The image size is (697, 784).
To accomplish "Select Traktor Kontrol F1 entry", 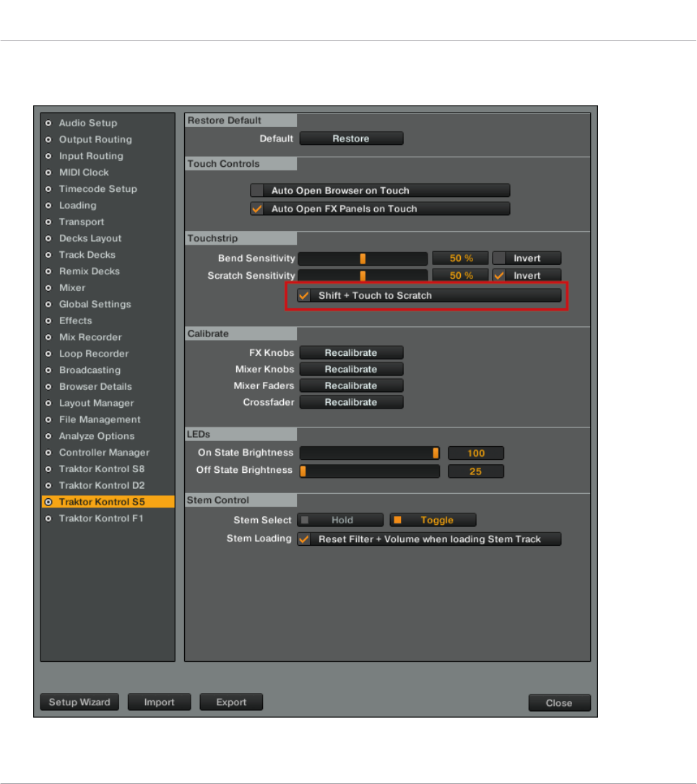I will pyautogui.click(x=101, y=518).
